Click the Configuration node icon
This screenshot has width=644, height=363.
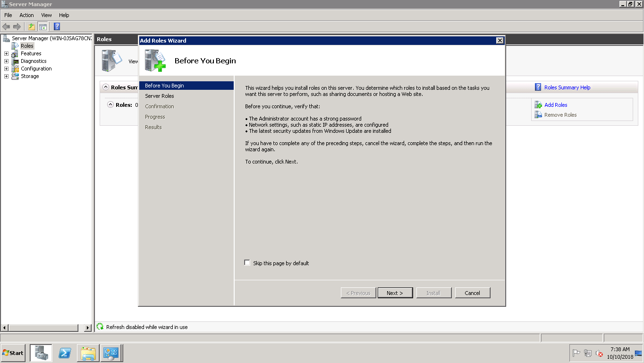[x=15, y=69]
